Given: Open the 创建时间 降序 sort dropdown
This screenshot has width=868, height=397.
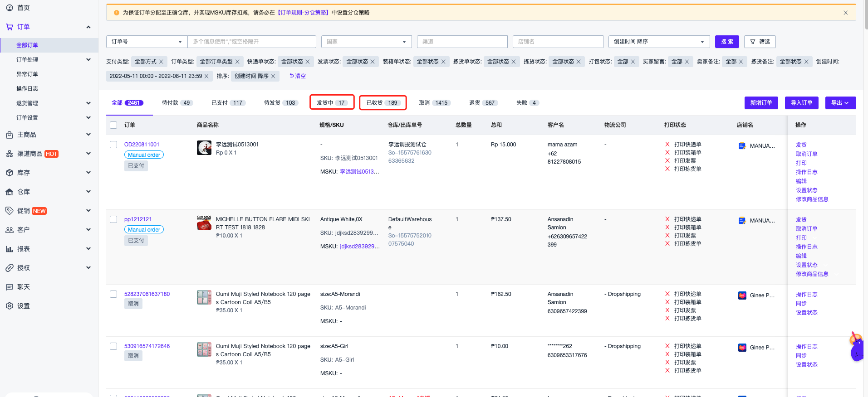Looking at the screenshot, I should point(659,42).
